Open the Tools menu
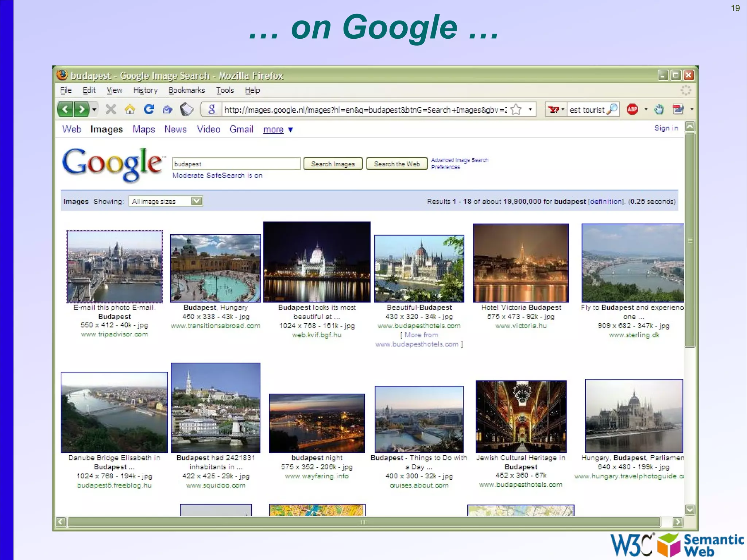Screen dimensions: 747x560 point(225,90)
